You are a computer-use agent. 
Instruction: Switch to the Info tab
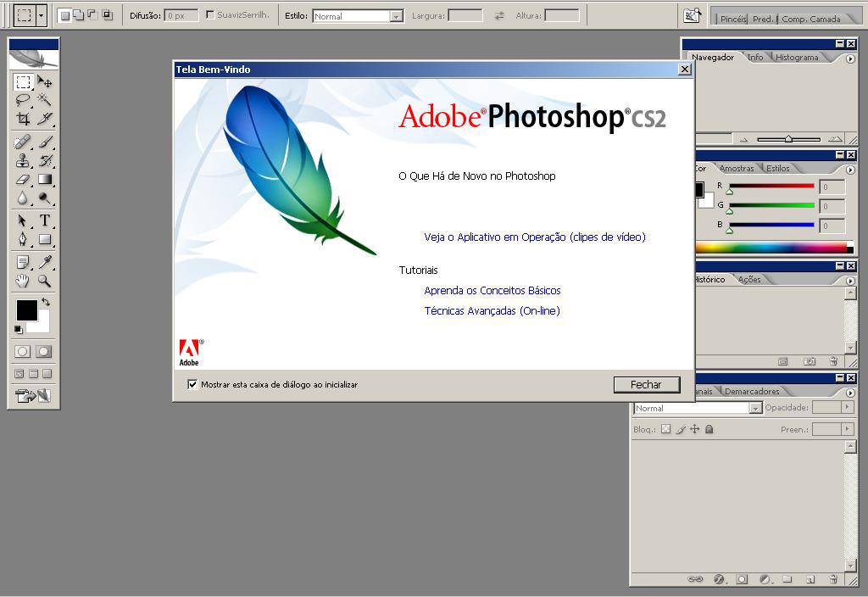click(x=755, y=57)
